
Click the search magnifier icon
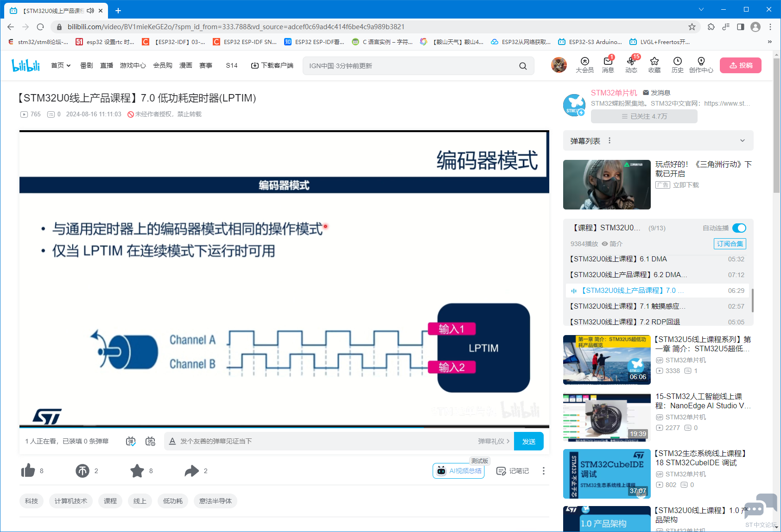[523, 66]
